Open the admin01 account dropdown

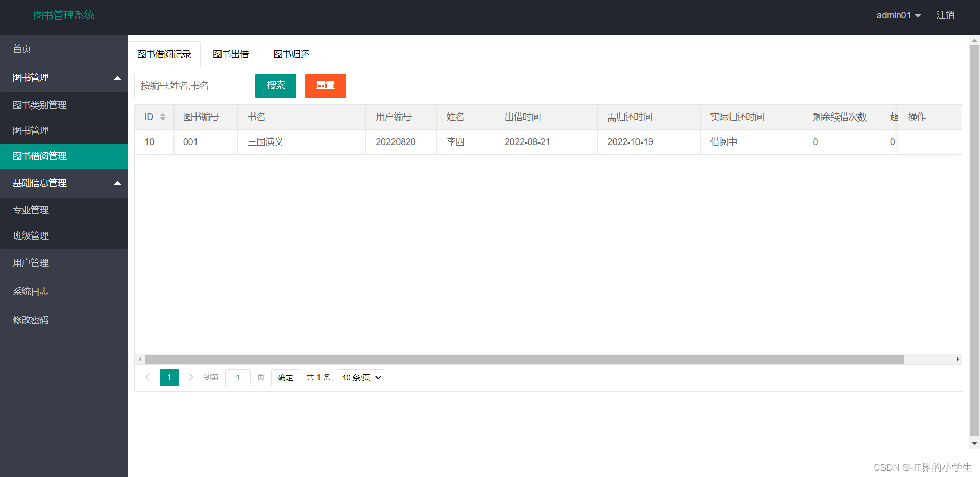[x=898, y=15]
